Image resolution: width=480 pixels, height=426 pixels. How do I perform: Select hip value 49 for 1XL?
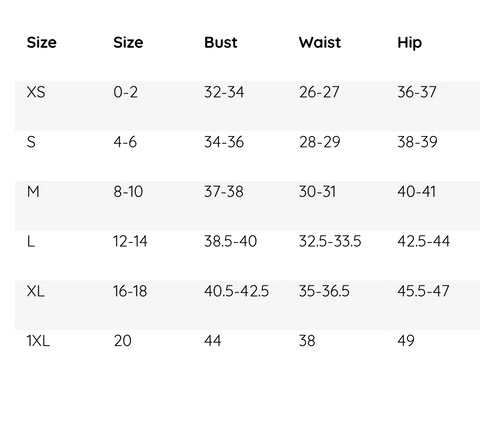(x=406, y=341)
